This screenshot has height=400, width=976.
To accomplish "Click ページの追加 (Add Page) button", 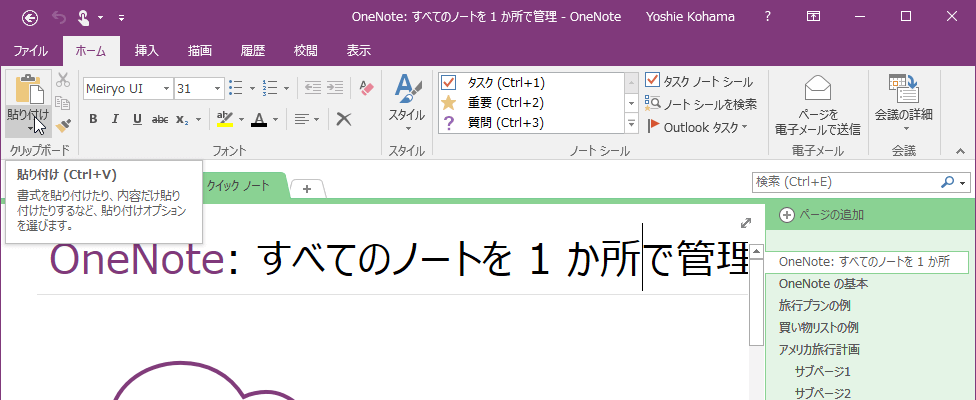I will pos(822,215).
